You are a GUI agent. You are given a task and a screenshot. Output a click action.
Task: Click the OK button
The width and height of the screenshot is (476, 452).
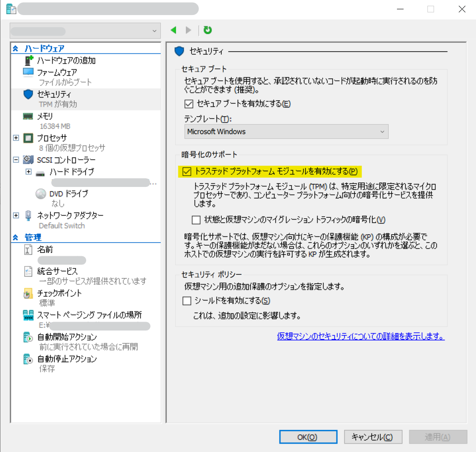[x=308, y=437]
